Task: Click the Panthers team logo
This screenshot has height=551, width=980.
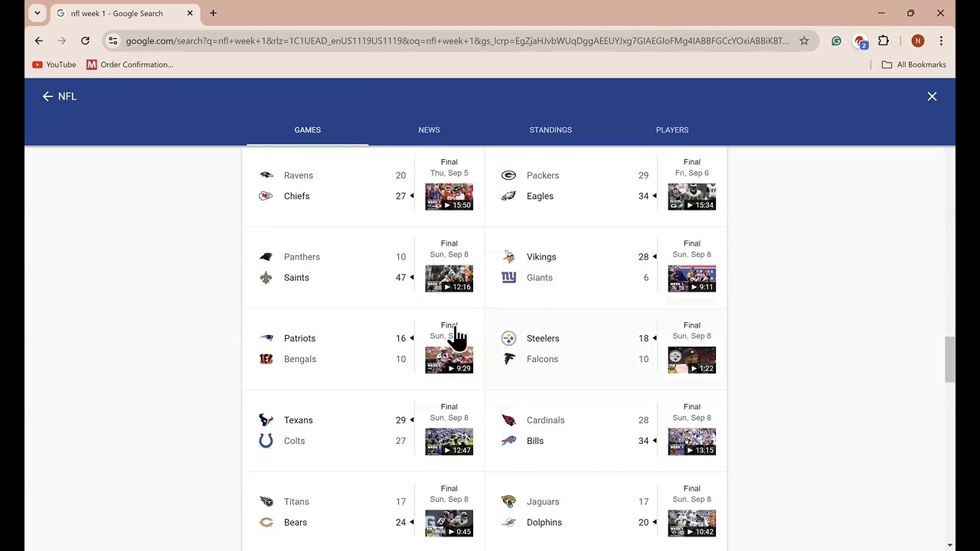Action: tap(266, 257)
